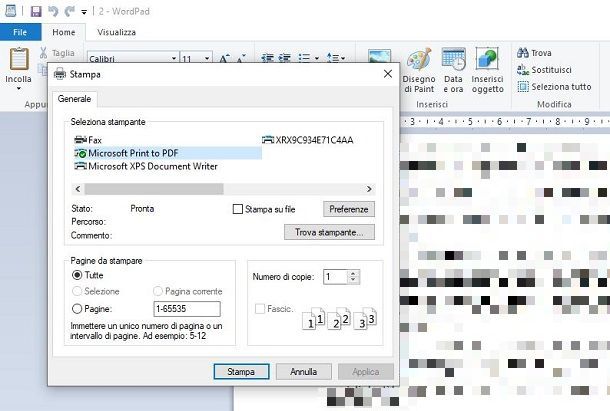
Task: Click Seleziona tutto in the ribbon
Action: click(554, 86)
